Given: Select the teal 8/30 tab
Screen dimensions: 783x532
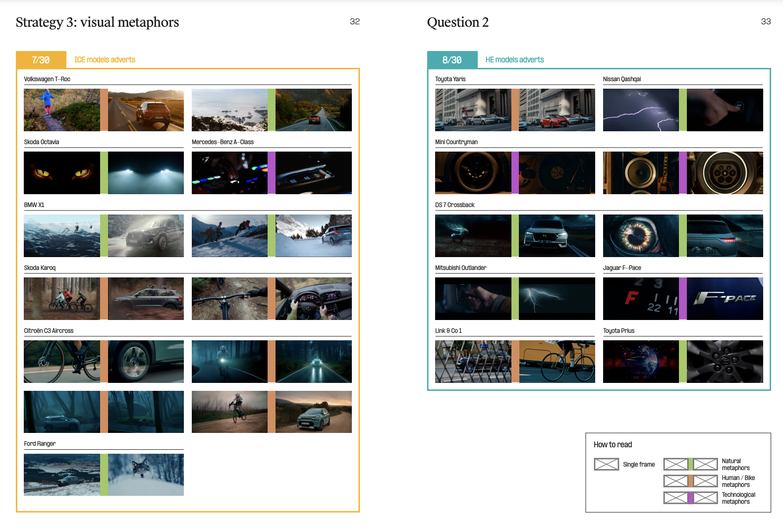Looking at the screenshot, I should (x=452, y=59).
